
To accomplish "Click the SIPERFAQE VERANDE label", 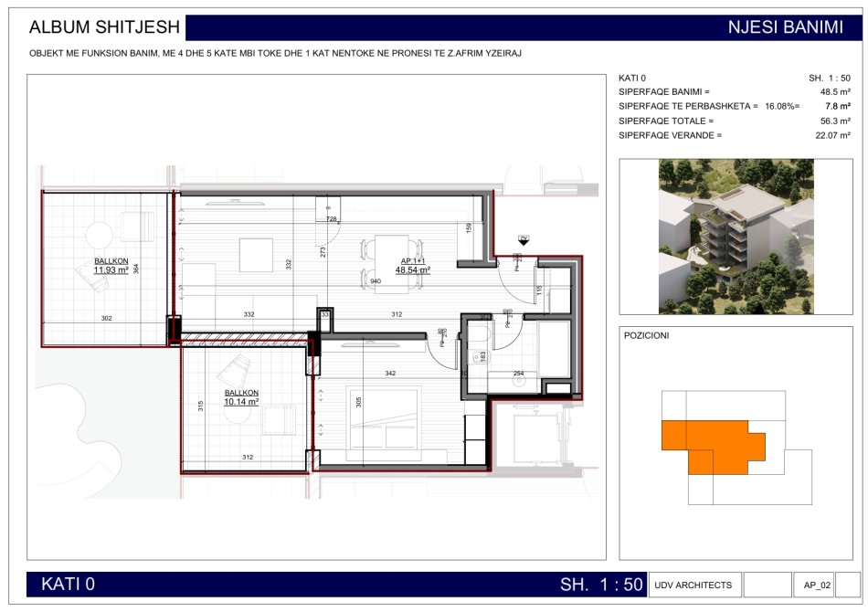I will coord(671,135).
